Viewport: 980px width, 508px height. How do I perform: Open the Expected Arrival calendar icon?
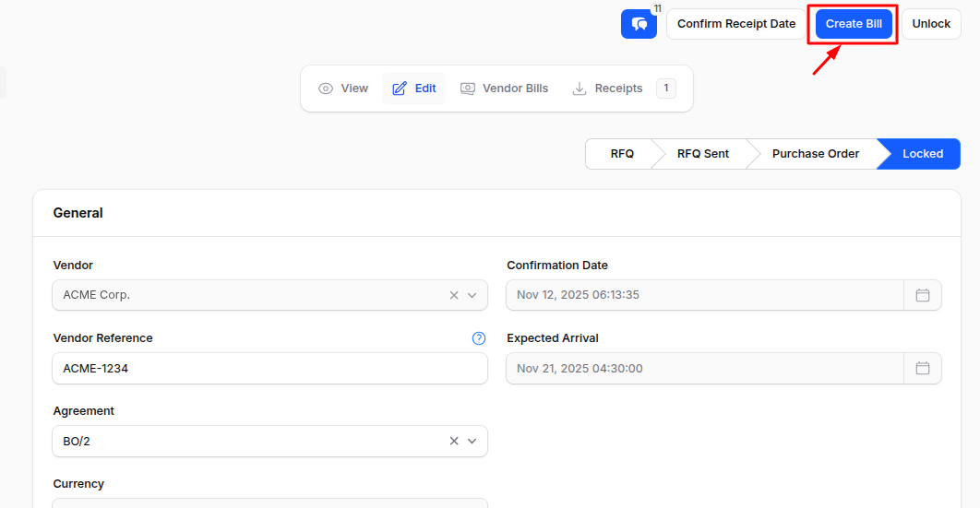[923, 368]
